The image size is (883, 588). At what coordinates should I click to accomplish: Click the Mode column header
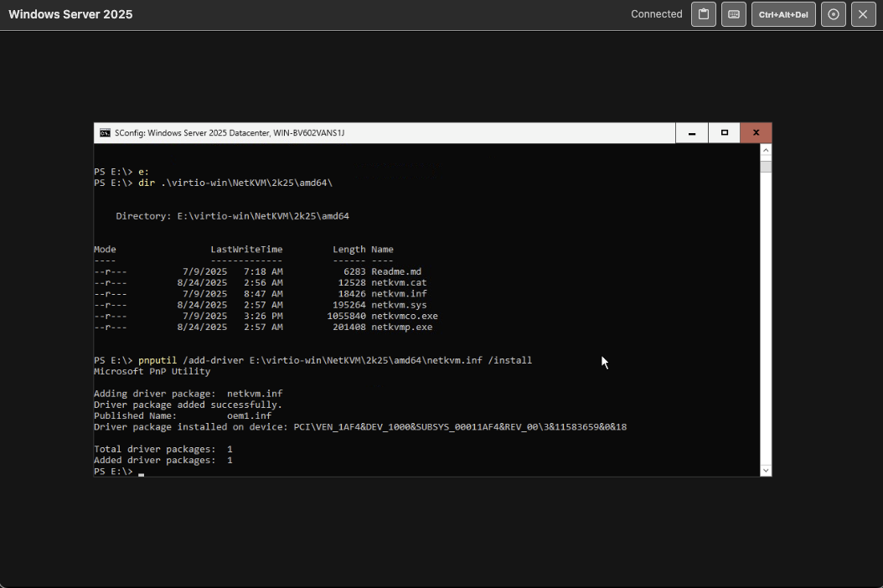pos(105,249)
